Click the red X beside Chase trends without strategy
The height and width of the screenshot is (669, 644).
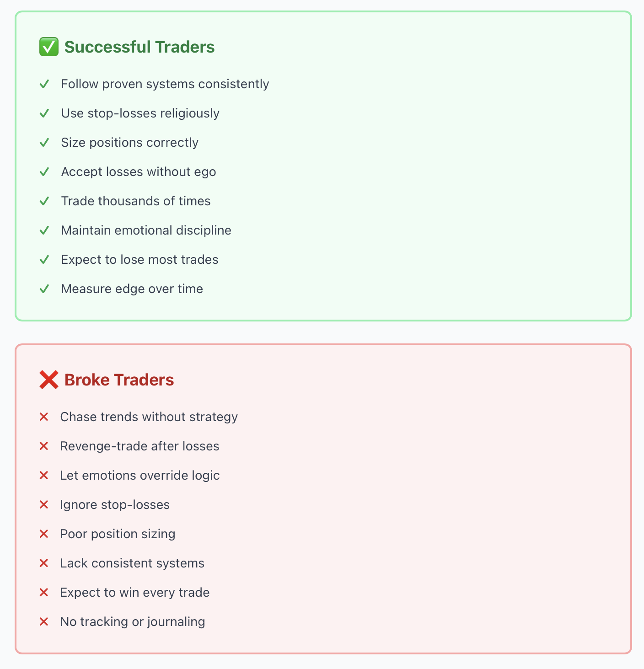pos(44,417)
